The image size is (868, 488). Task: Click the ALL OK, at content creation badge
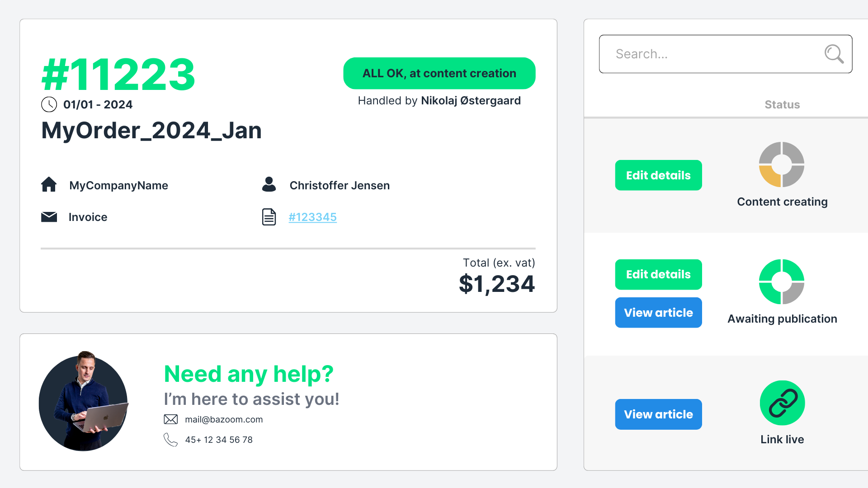pyautogui.click(x=439, y=73)
